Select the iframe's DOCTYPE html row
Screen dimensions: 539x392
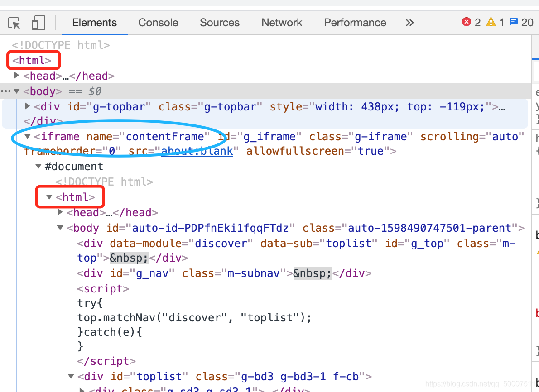click(104, 182)
